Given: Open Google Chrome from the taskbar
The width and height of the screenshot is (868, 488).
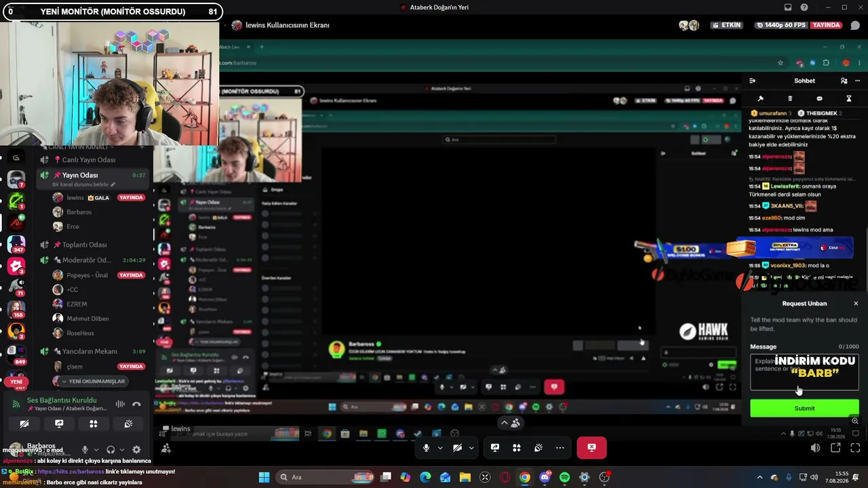Looking at the screenshot, I should coord(525,477).
